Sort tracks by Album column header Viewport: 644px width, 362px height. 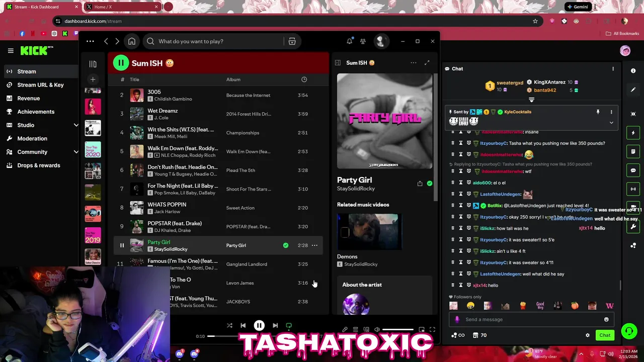point(233,79)
